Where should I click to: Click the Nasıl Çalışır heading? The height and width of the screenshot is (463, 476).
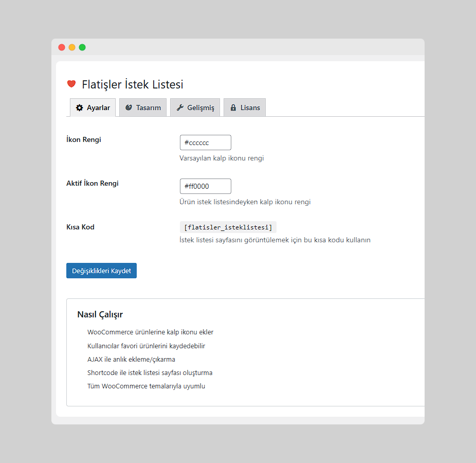(99, 314)
